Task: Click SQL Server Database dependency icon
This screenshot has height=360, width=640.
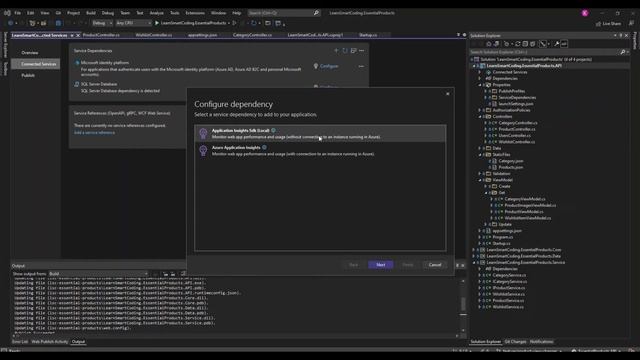Action: coord(77,84)
